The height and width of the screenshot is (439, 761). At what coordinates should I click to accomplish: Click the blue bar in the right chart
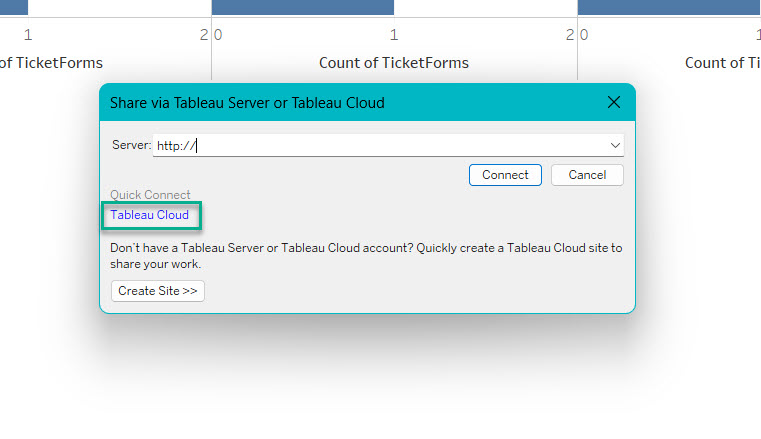[668, 7]
